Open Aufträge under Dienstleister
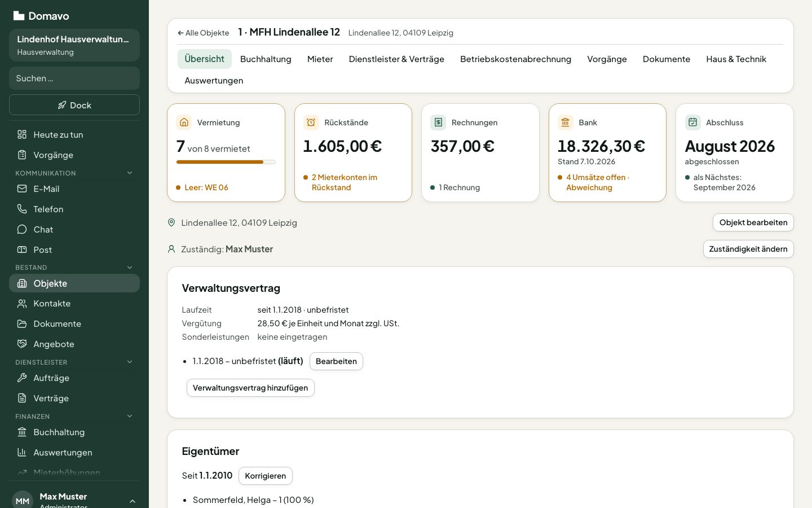Screen dimensions: 812x508 click(74, 378)
